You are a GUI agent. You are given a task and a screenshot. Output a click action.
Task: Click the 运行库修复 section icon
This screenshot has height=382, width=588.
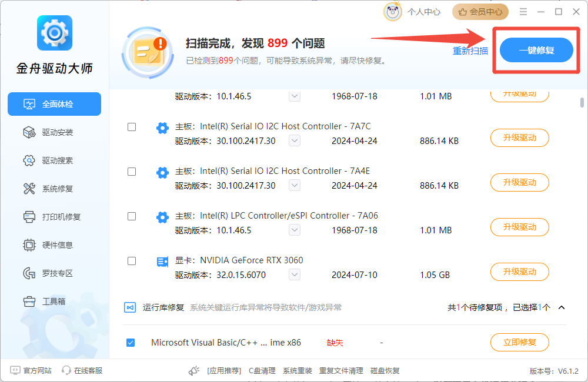coord(130,307)
